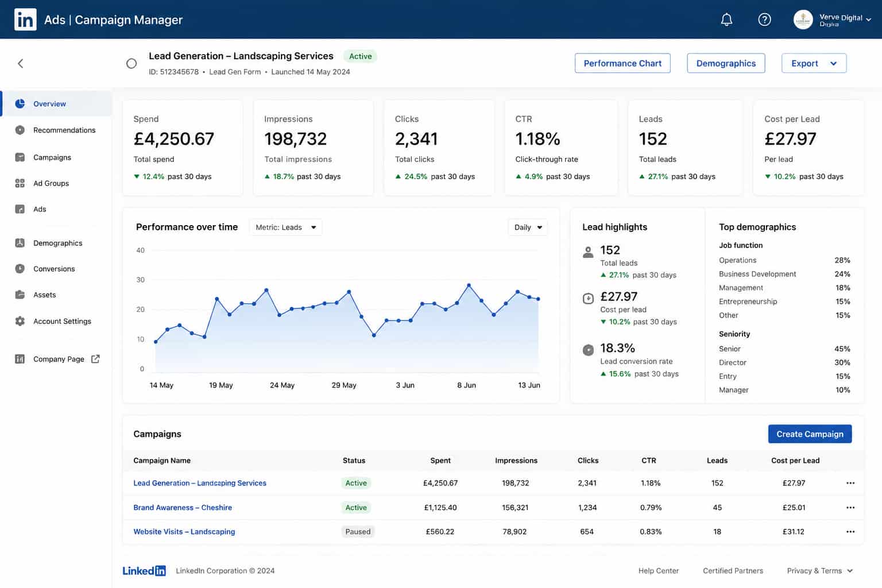Expand the Export dropdown
882x588 pixels.
pyautogui.click(x=814, y=63)
